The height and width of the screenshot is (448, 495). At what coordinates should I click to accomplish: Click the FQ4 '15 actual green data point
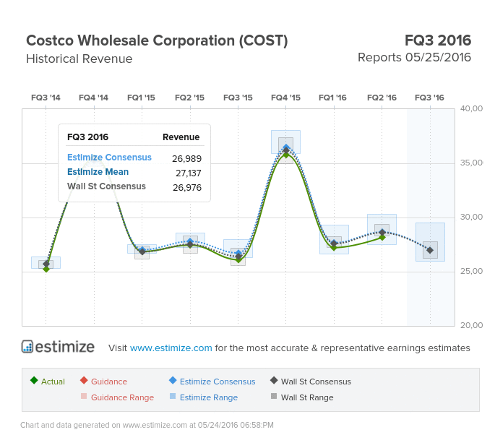(286, 155)
